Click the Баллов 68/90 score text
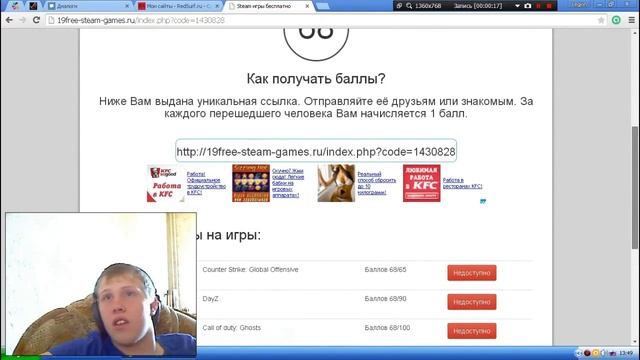This screenshot has height=360, width=640. coord(385,299)
